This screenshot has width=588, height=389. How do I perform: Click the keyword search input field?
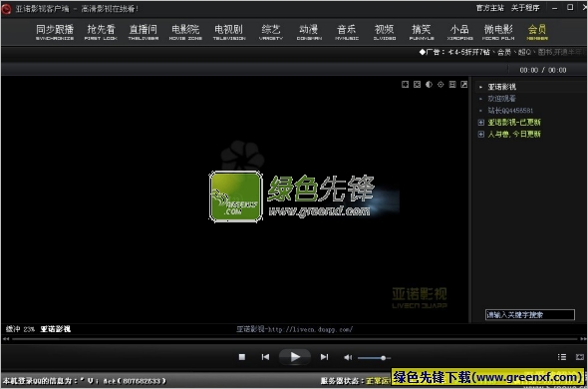point(529,315)
